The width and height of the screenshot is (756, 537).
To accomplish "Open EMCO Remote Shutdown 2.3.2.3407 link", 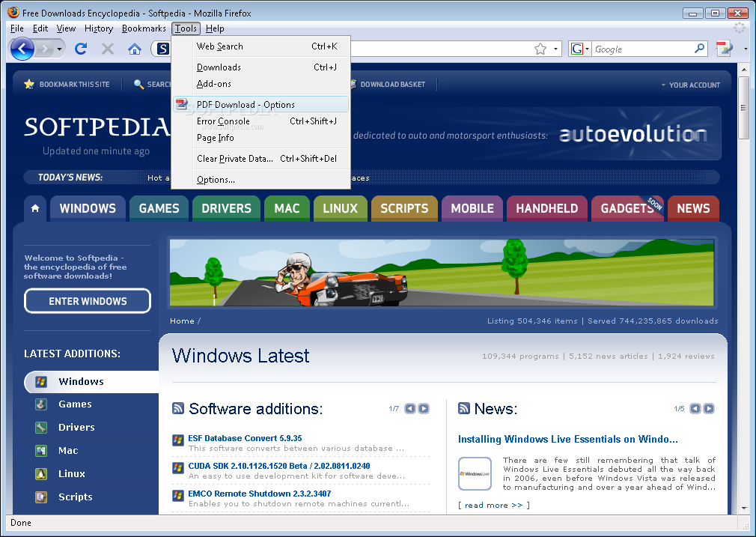I will click(260, 494).
